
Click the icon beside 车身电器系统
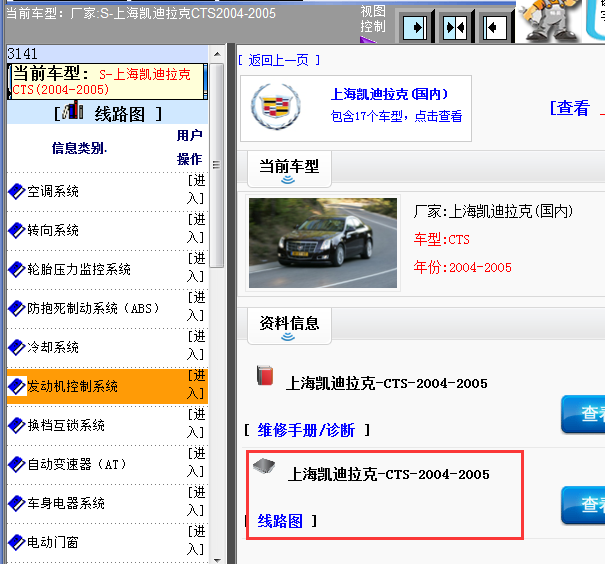point(17,503)
